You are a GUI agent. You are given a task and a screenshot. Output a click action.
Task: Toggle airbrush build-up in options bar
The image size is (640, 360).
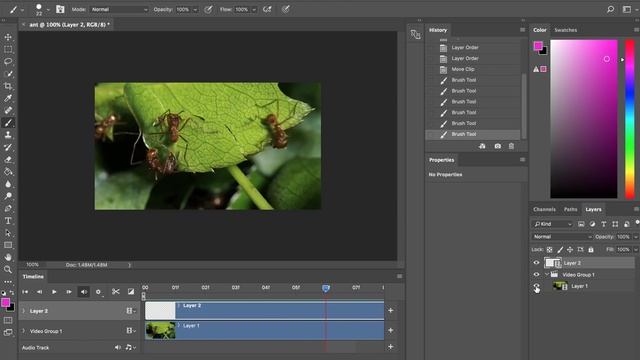pyautogui.click(x=267, y=9)
